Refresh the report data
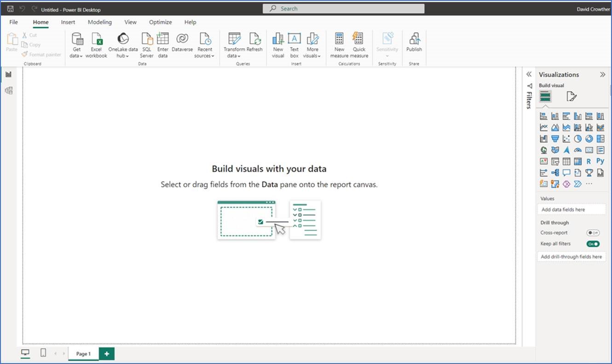612x364 pixels. coord(254,42)
